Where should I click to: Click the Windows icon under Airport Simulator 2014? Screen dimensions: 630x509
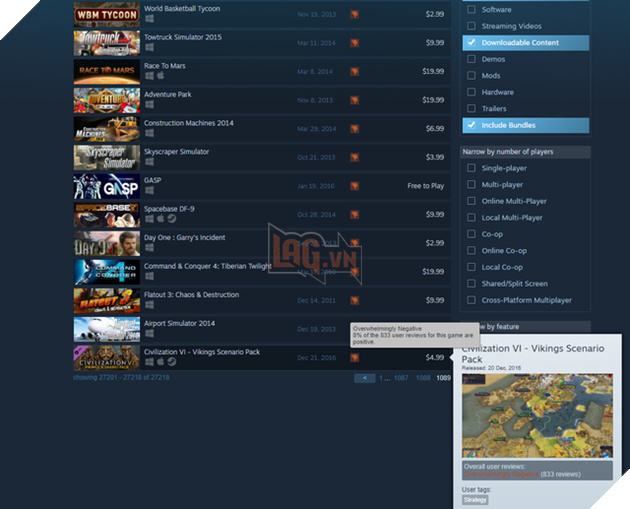tap(149, 333)
